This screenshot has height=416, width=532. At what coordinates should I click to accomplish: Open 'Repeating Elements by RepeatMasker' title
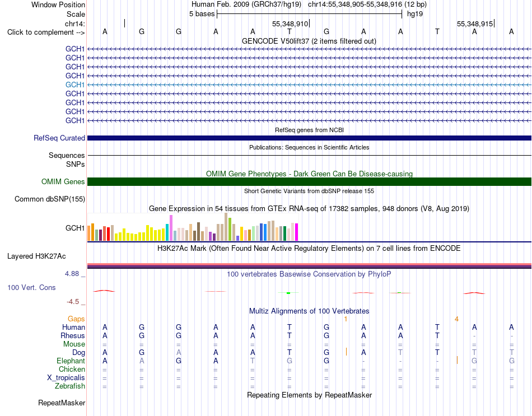pyautogui.click(x=309, y=395)
